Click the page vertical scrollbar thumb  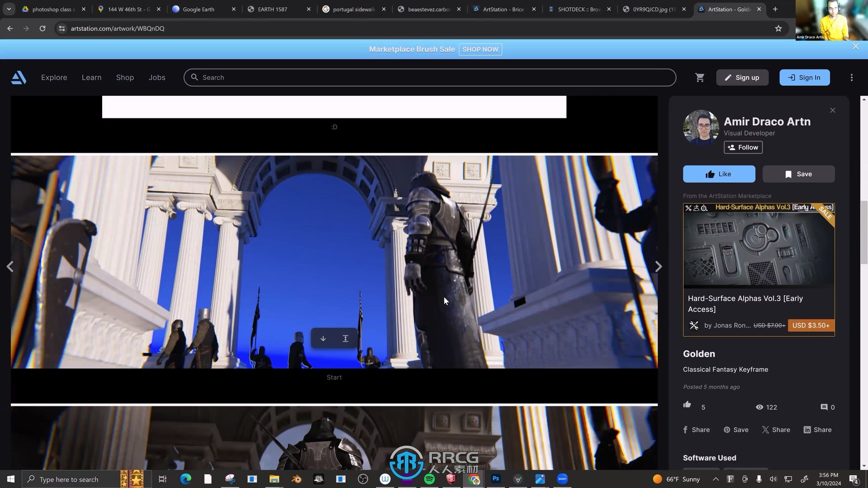point(864,232)
